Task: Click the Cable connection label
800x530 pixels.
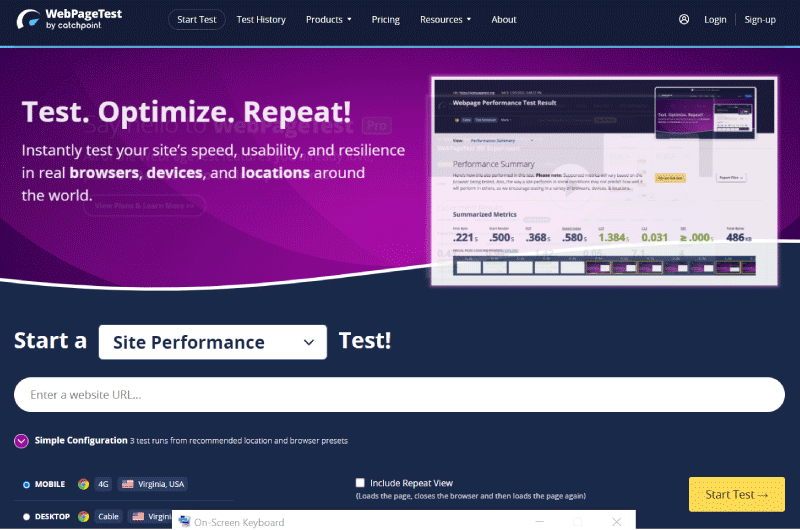Action: [108, 516]
